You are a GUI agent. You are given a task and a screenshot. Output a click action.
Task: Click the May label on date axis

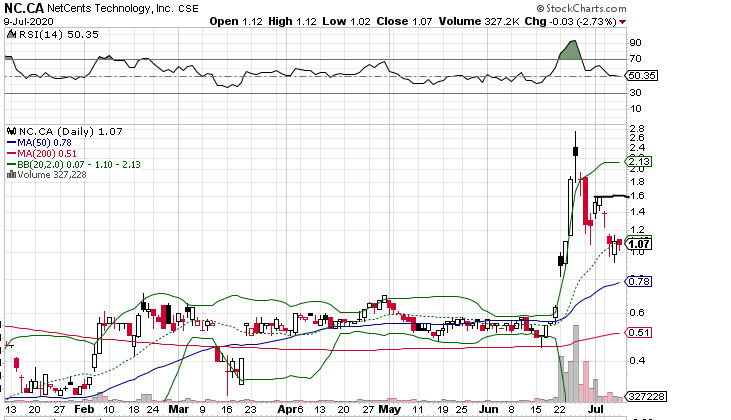click(x=390, y=409)
